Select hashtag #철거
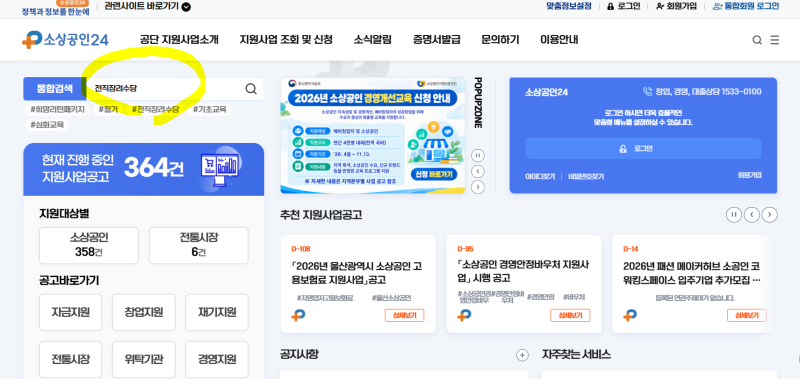This screenshot has width=800, height=379. point(108,110)
